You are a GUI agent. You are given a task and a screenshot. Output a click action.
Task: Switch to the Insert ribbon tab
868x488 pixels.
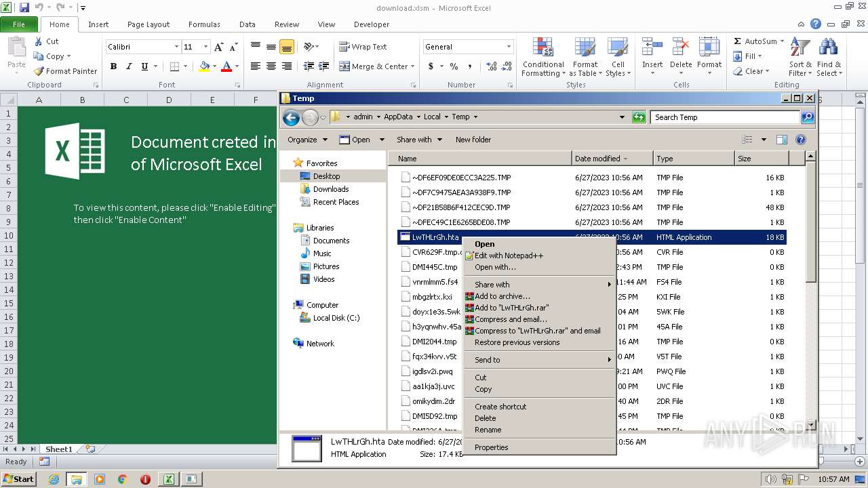click(98, 24)
